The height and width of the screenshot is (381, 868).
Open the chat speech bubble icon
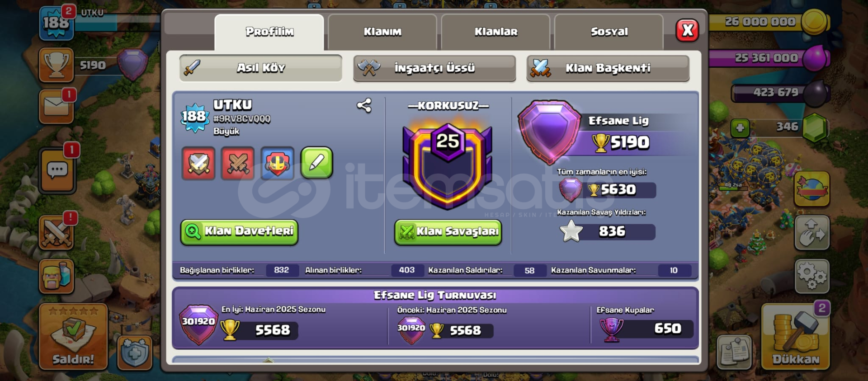coord(57,171)
